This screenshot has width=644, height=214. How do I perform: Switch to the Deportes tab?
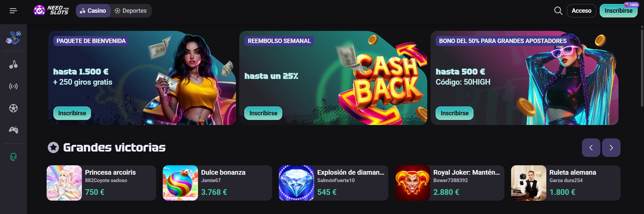point(131,11)
